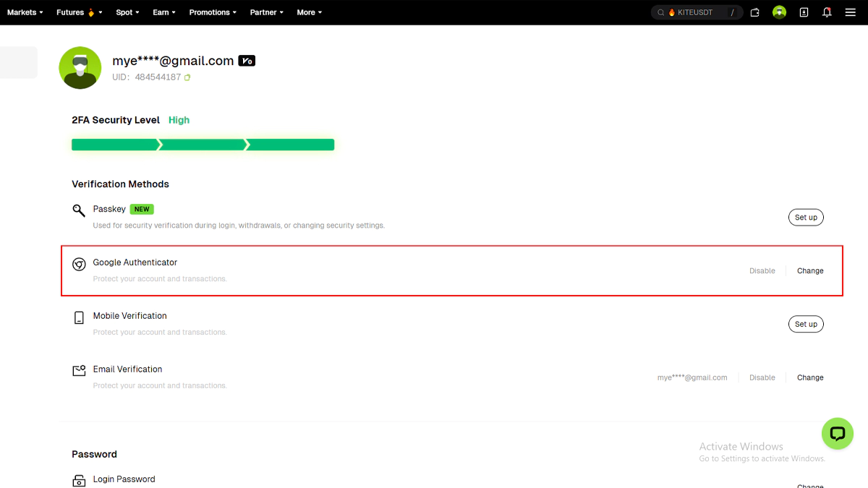Click the profile avatar in navigation bar
Image resolution: width=868 pixels, height=488 pixels.
pos(779,12)
